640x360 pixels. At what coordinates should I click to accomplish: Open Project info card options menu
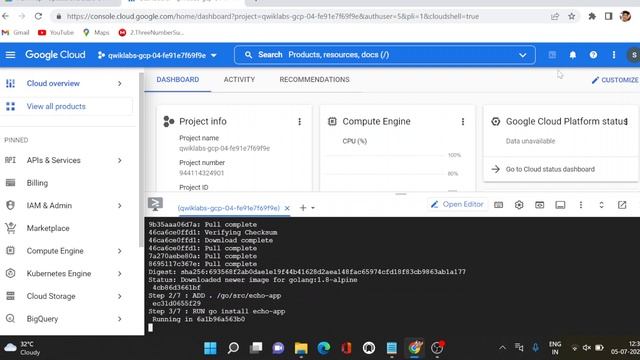click(300, 122)
